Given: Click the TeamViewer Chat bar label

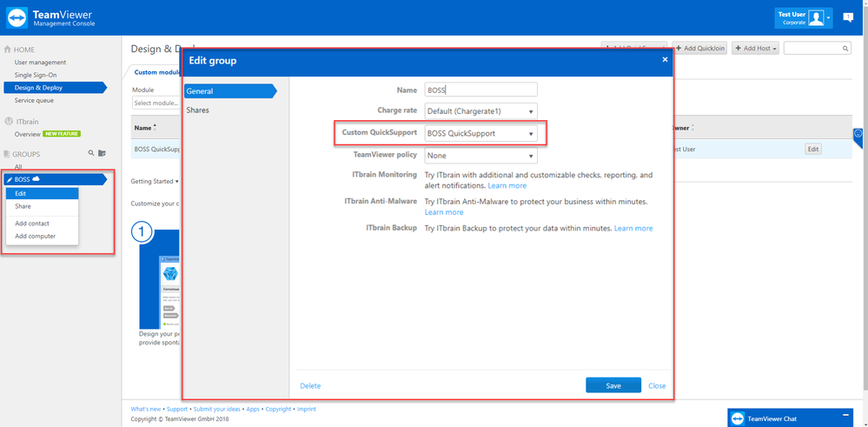Looking at the screenshot, I should [772, 418].
